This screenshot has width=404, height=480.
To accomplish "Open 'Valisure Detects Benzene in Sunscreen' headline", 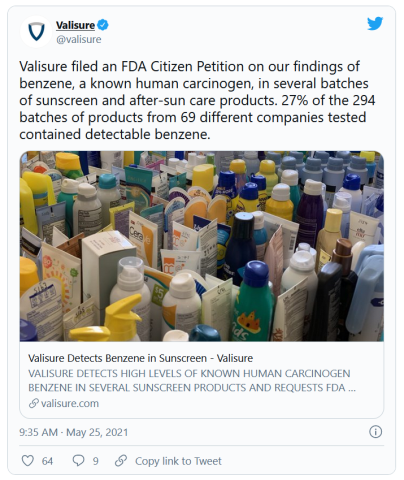I will pyautogui.click(x=140, y=358).
